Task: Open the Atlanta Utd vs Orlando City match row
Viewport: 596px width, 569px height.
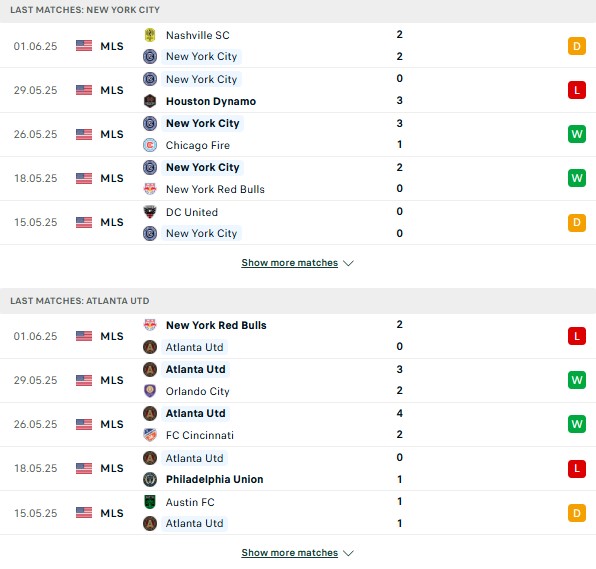Action: 298,380
